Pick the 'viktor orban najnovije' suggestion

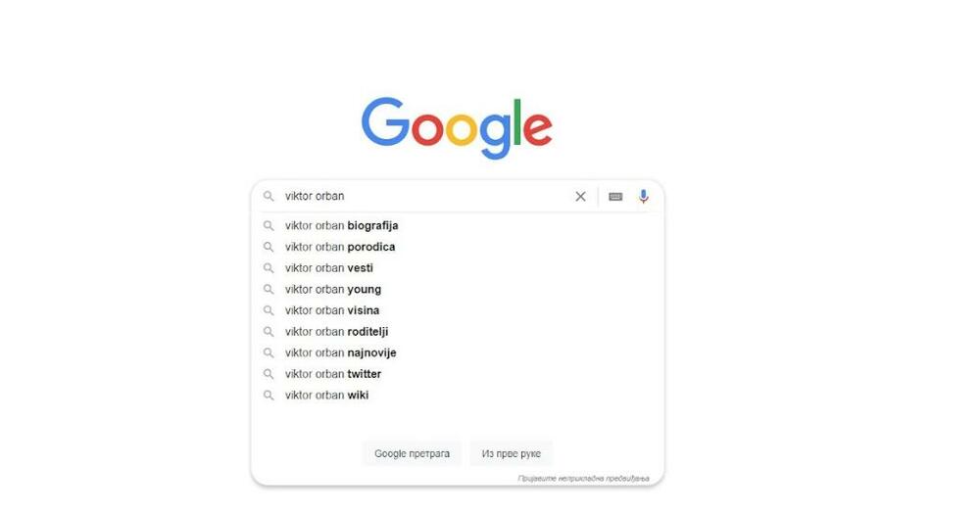[341, 353]
